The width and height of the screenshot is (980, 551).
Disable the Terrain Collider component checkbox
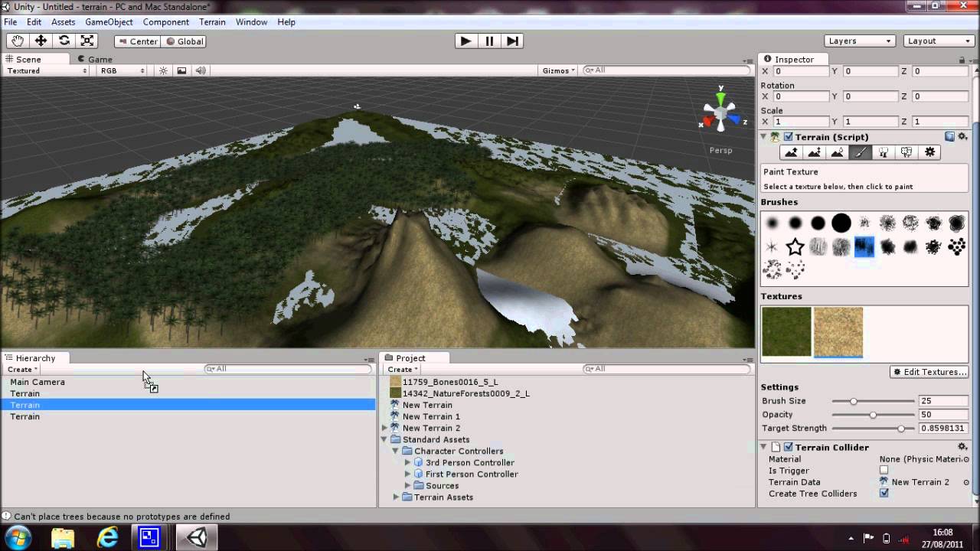pyautogui.click(x=788, y=447)
